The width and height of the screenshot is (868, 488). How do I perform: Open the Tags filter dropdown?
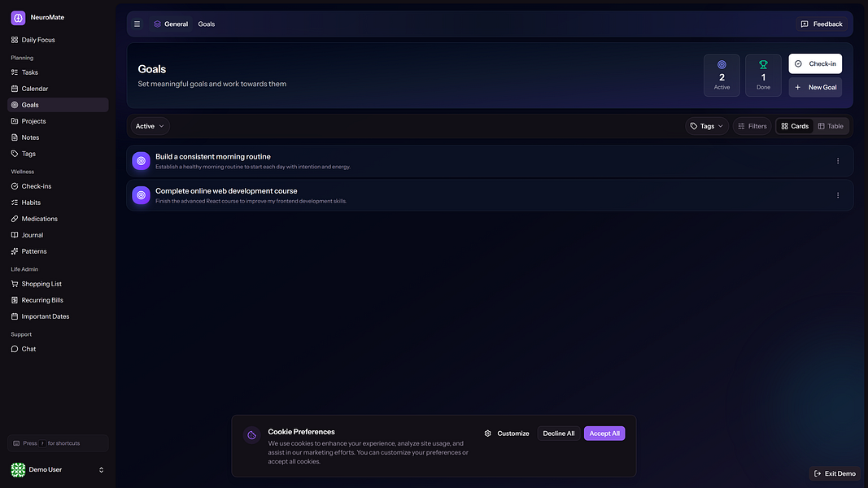click(x=706, y=126)
